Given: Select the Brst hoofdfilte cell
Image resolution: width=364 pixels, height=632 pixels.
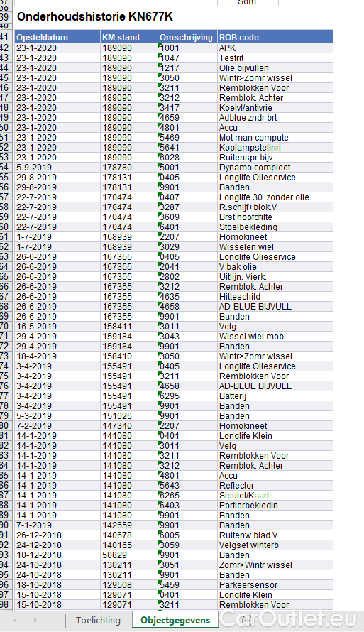Looking at the screenshot, I should [275, 217].
